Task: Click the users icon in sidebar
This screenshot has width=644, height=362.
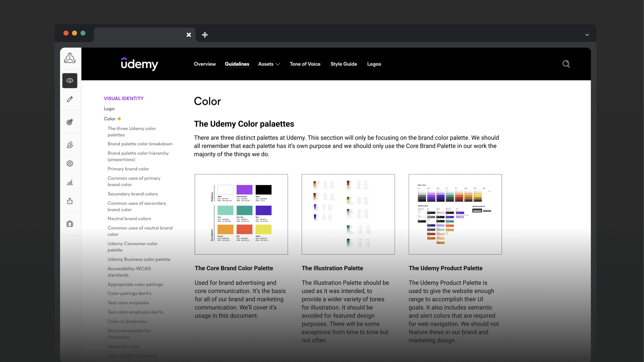Action: point(70,145)
